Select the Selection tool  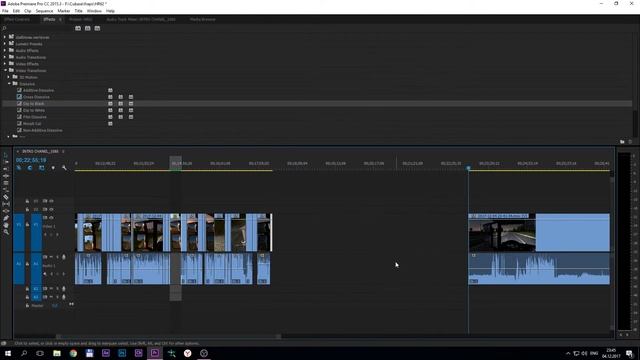tap(6, 155)
